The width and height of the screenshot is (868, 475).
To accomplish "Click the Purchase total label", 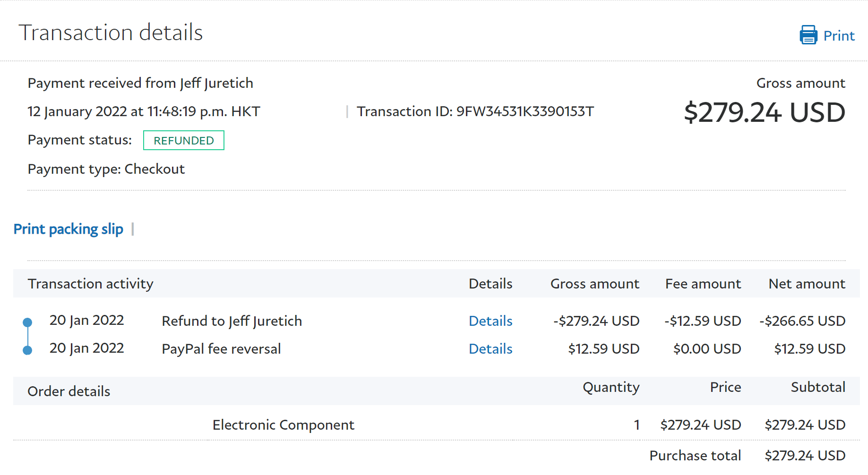I will tap(695, 456).
